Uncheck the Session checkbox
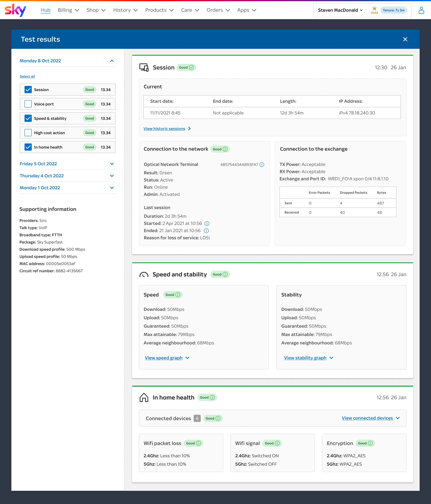The height and width of the screenshot is (504, 431). (28, 90)
